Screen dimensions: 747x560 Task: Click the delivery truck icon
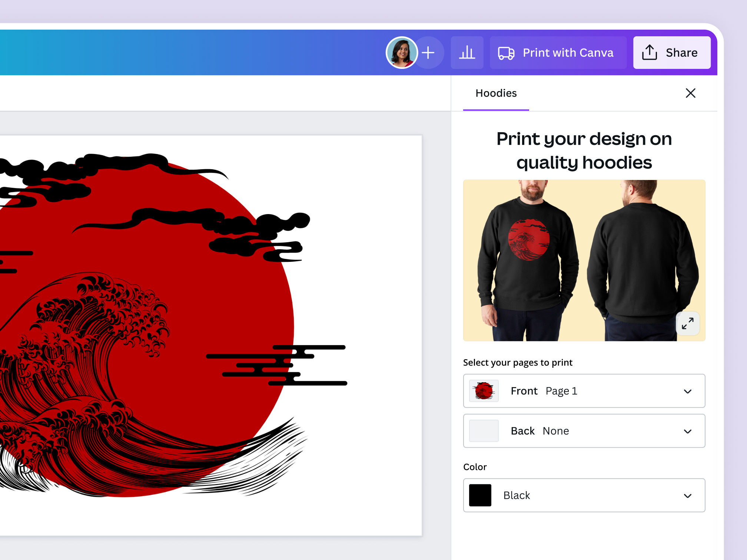(x=506, y=53)
